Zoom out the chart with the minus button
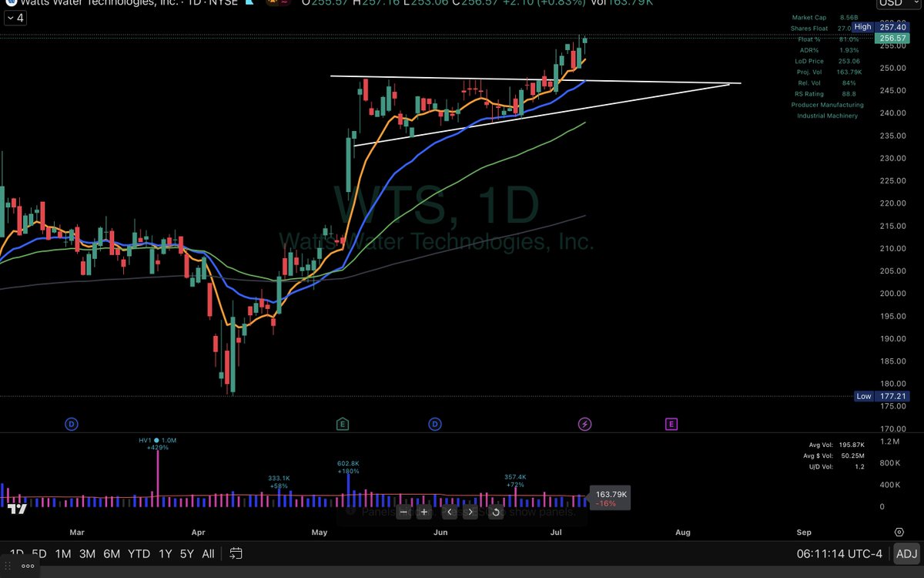924x578 pixels. [x=403, y=512]
